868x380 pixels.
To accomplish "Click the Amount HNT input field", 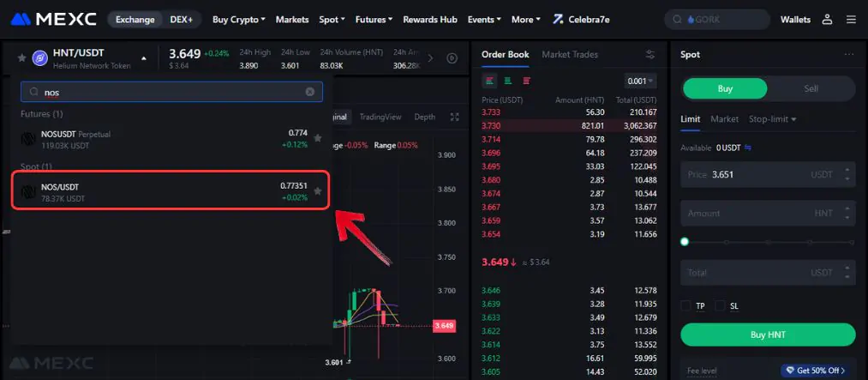I will (768, 213).
